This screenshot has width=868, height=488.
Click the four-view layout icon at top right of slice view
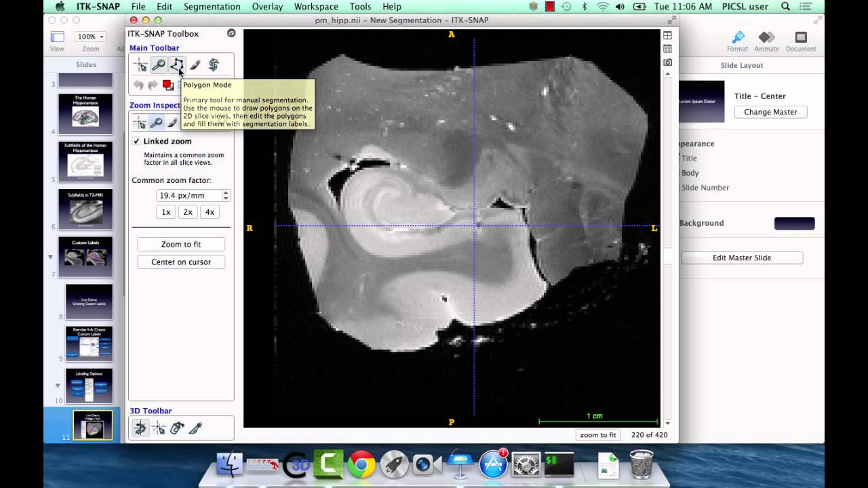pyautogui.click(x=668, y=35)
